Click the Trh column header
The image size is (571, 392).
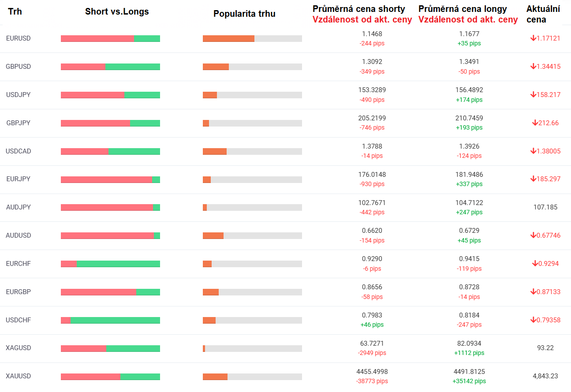(15, 12)
